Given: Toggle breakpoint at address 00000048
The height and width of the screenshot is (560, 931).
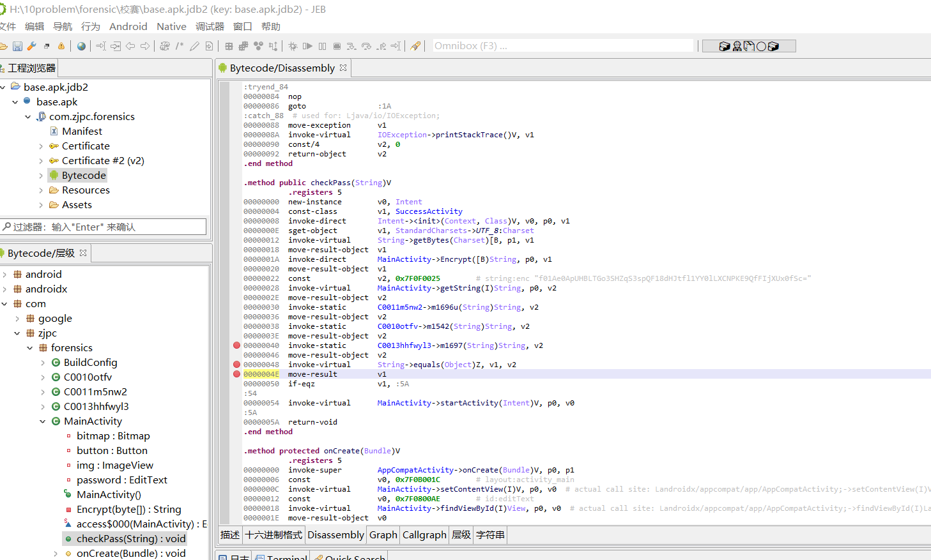Looking at the screenshot, I should (x=236, y=365).
